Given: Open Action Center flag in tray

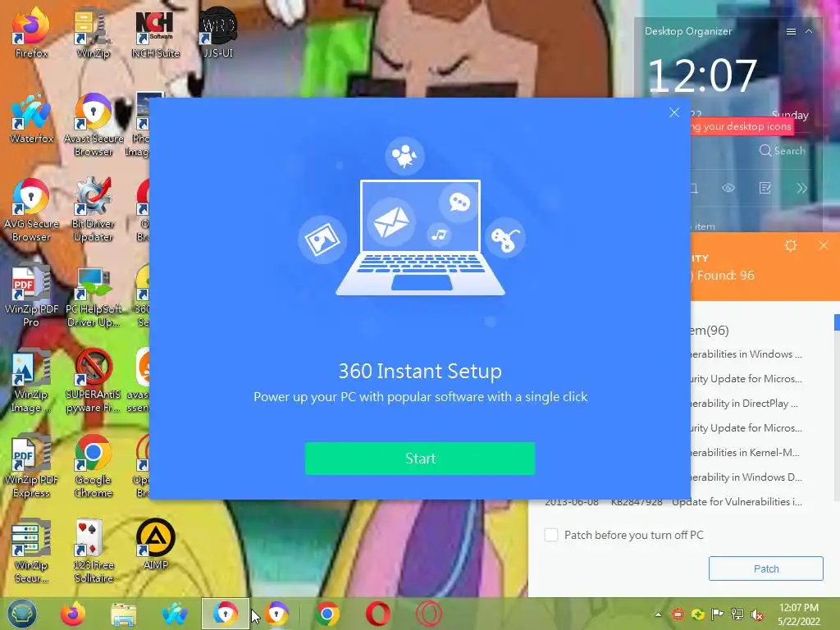Looking at the screenshot, I should point(717,614).
